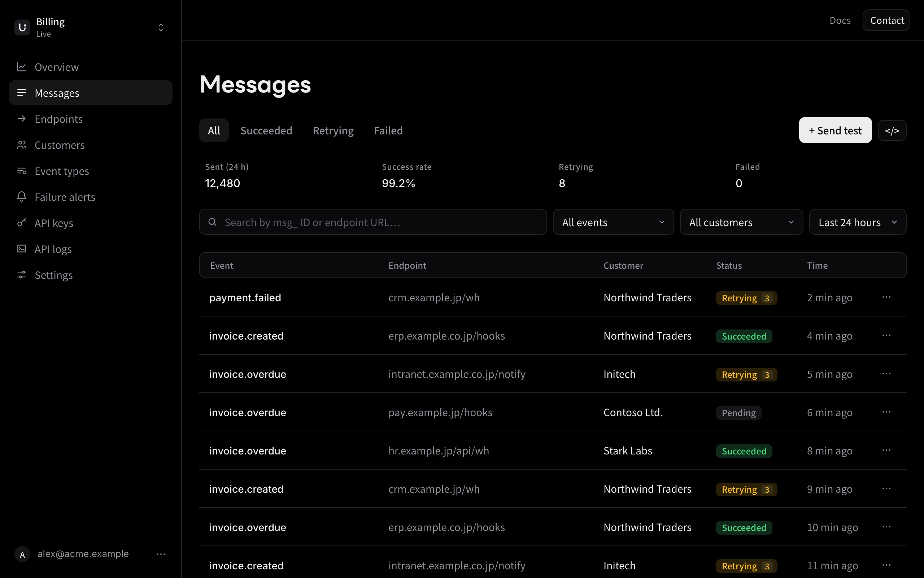Click the pay.example.jp/hooks endpoint
The width and height of the screenshot is (924, 578).
440,413
